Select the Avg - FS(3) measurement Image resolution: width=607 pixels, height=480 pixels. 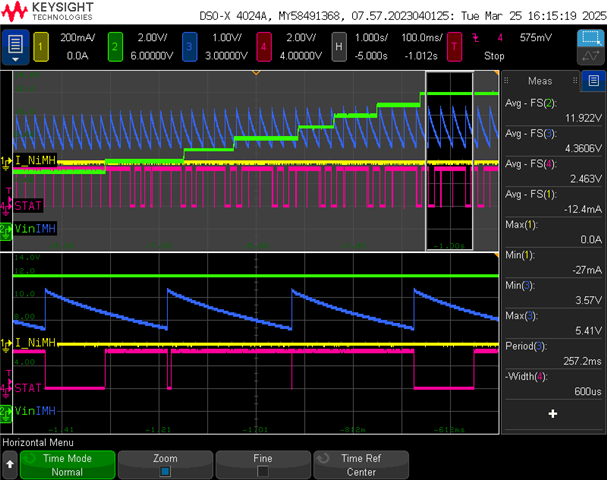pos(553,141)
